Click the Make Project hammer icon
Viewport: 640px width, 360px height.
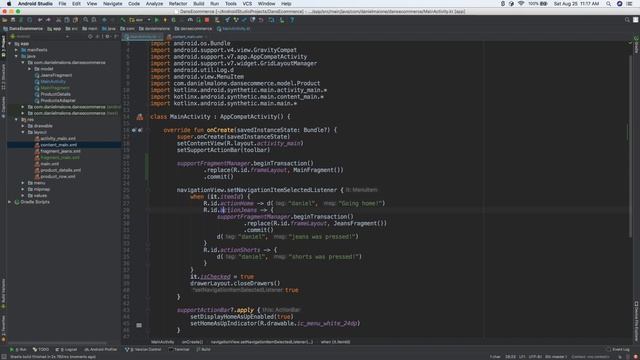pos(123,20)
